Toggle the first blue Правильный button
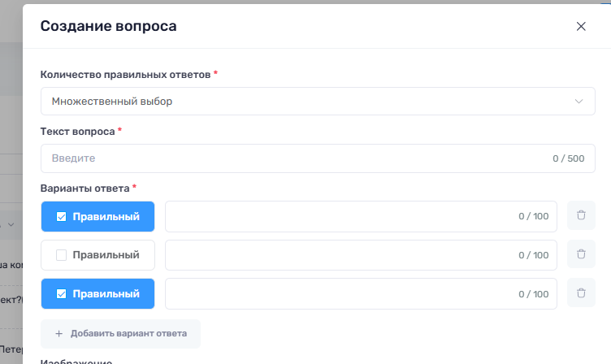 [x=97, y=217]
